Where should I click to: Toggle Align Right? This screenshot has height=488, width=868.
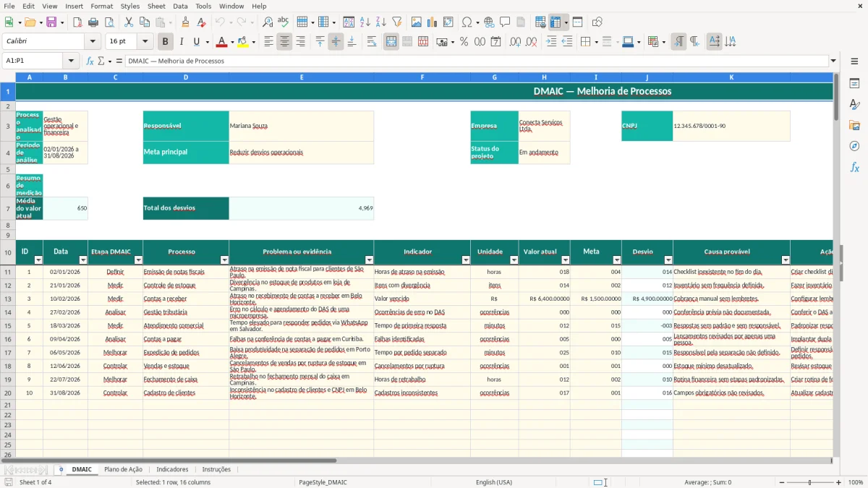(300, 42)
